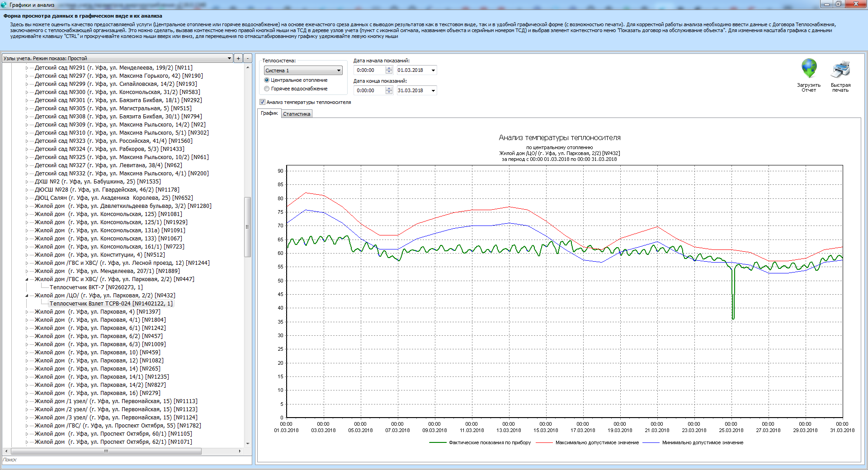Select 'Жилой дом Конституции, 4 [№512]'
This screenshot has width=868, height=470.
[x=99, y=255]
